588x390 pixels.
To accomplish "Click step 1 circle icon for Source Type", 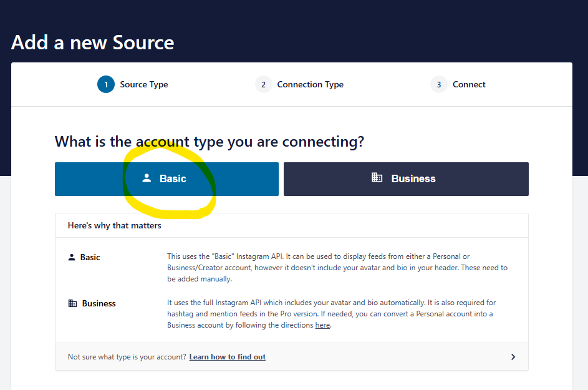I will 106,84.
